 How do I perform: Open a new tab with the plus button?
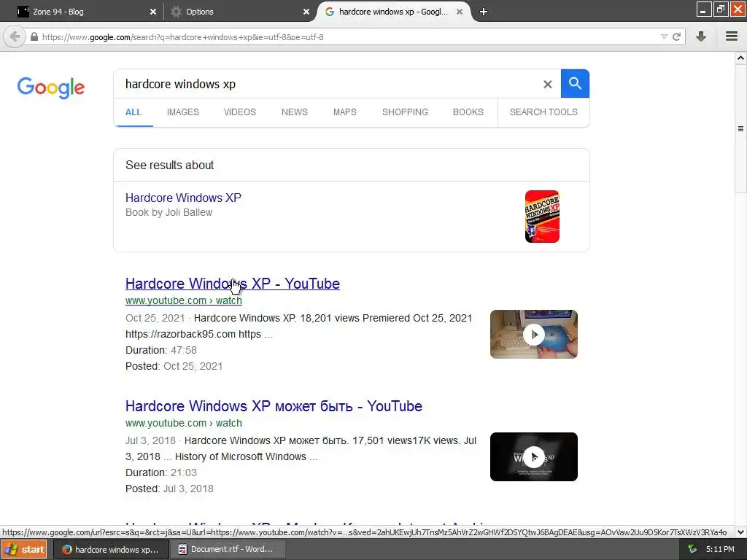pos(484,12)
